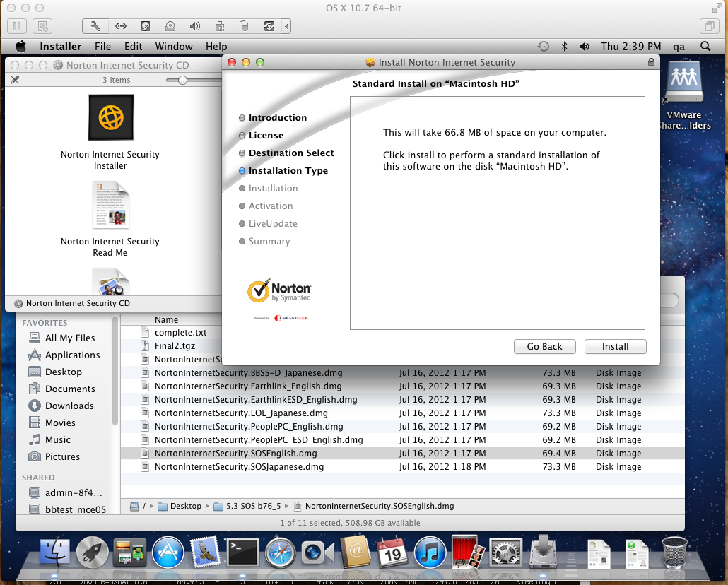Open the qa user menu

[x=679, y=47]
